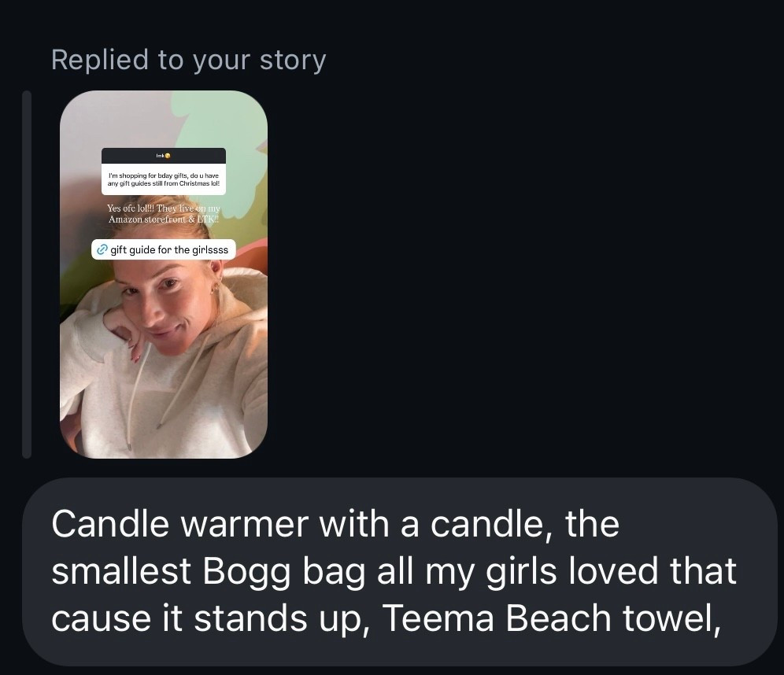784x675 pixels.
Task: Click "all my girls loved that" message text
Action: coord(580,572)
